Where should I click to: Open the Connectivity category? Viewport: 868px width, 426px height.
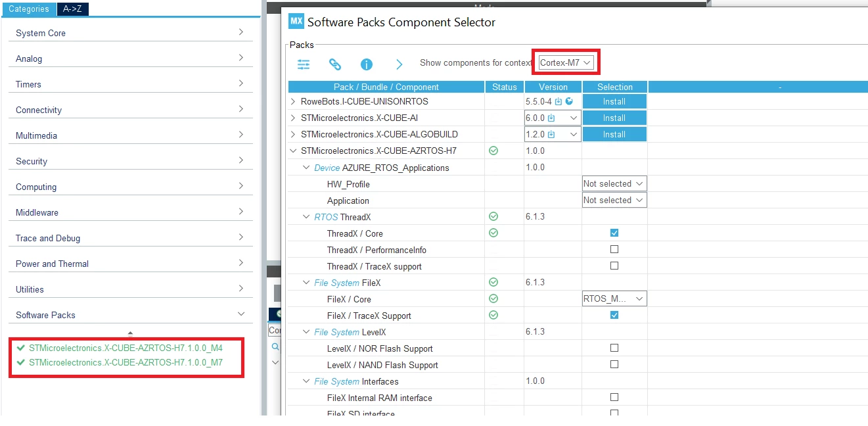(130, 110)
